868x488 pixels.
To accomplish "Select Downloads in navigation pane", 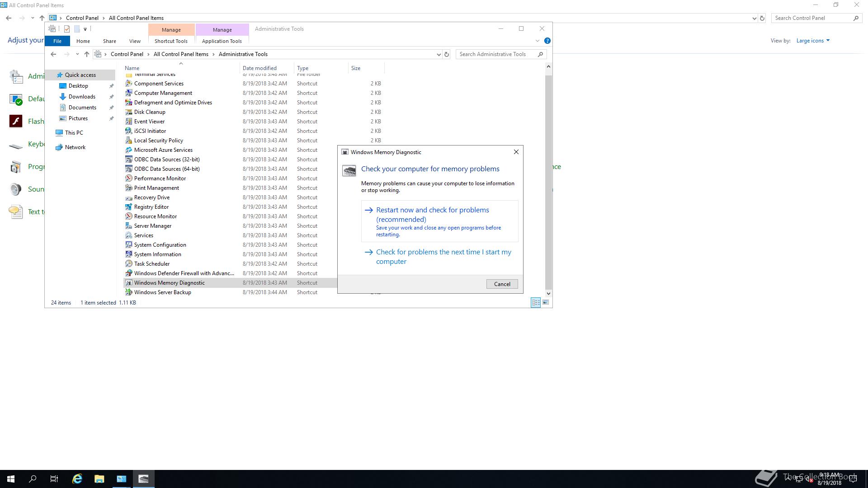I will click(82, 97).
